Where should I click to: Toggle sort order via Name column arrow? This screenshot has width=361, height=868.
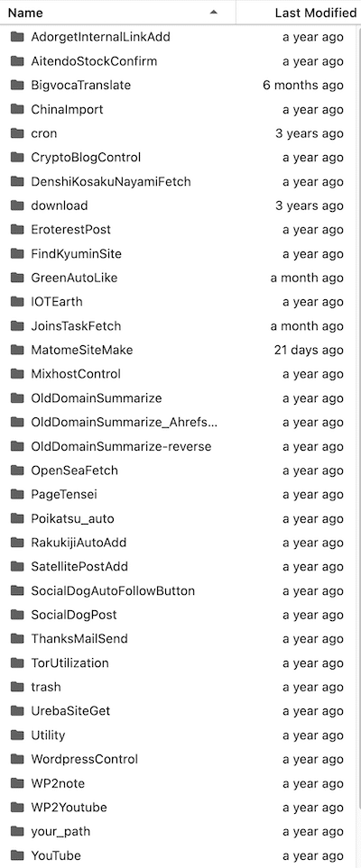click(214, 13)
